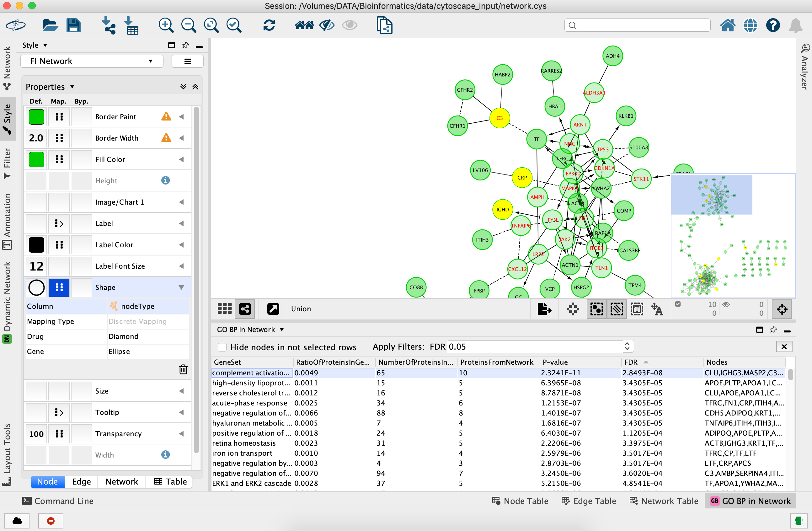Open GO BP in Network panel dropdown

click(281, 330)
